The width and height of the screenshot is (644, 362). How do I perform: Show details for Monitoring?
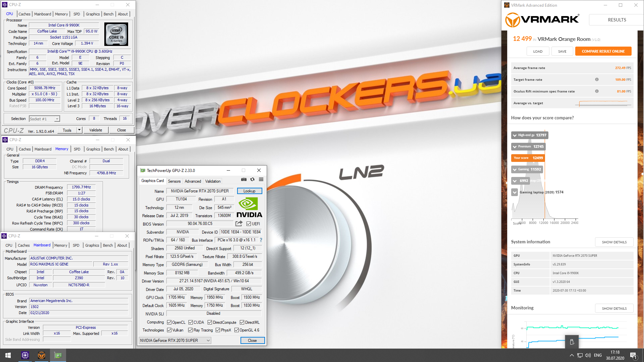614,308
